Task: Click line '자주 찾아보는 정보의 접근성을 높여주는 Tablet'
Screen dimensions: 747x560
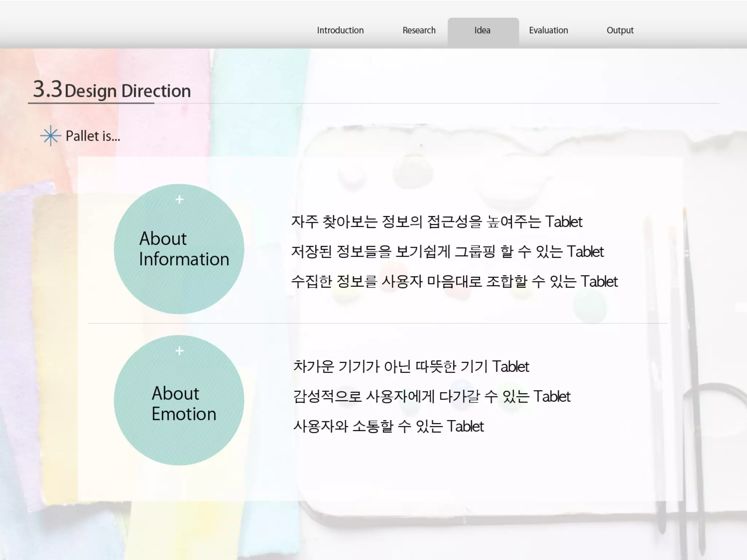Action: [436, 222]
